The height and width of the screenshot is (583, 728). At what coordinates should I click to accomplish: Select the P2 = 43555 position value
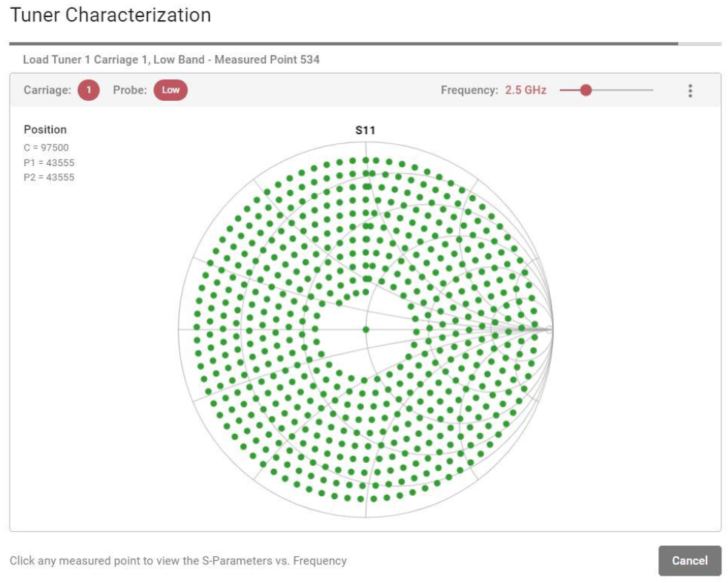49,177
